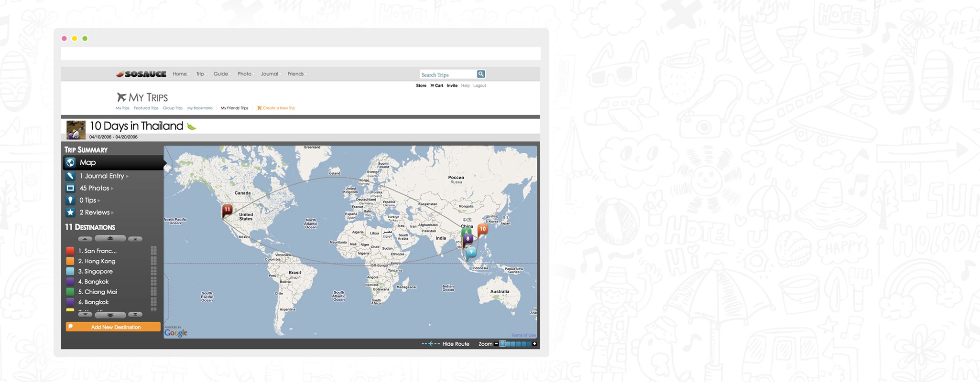Viewport: 980px width, 382px height.
Task: Click the grid handle for San Franc...
Action: [x=153, y=251]
